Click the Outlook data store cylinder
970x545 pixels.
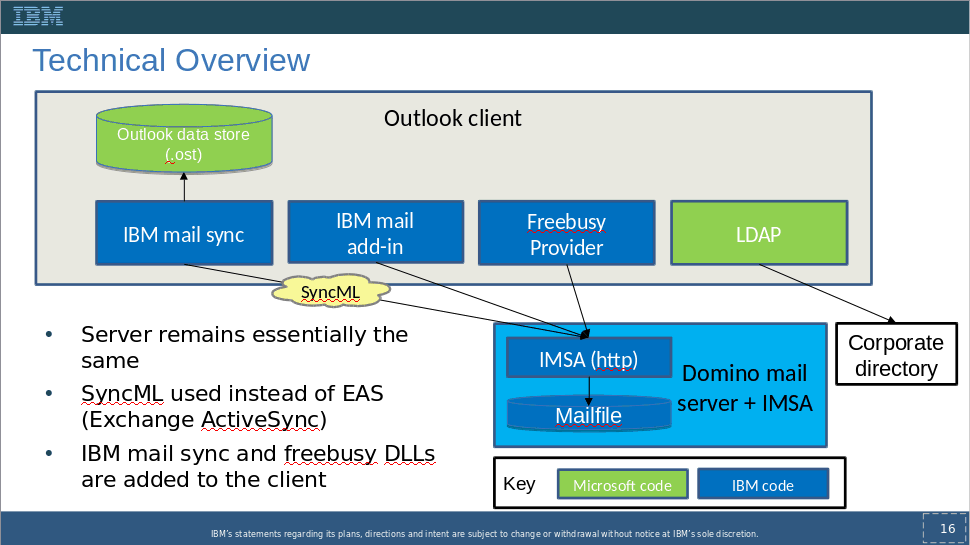coord(184,139)
